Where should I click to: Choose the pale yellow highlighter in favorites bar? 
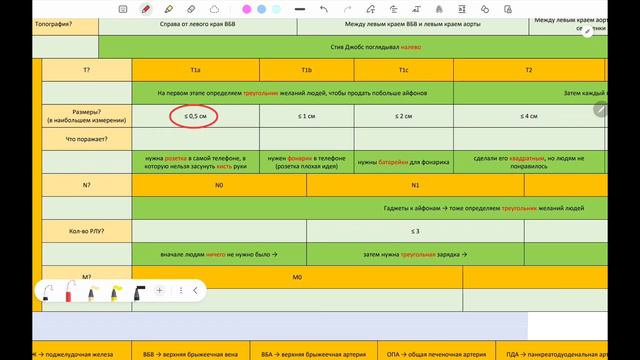pos(92,293)
